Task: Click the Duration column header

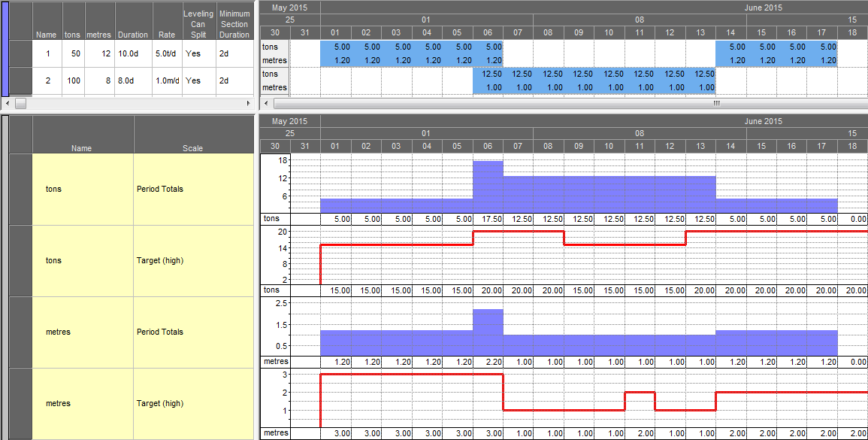Action: click(x=133, y=35)
